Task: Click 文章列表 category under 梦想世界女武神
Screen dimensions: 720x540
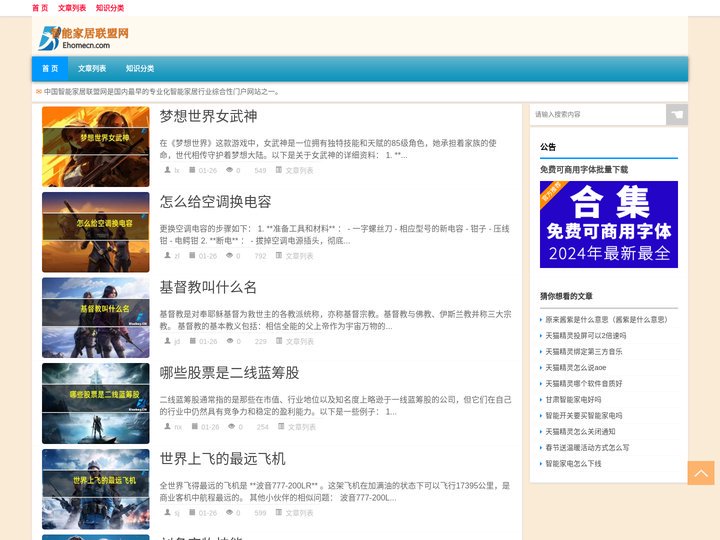Action: click(x=299, y=170)
